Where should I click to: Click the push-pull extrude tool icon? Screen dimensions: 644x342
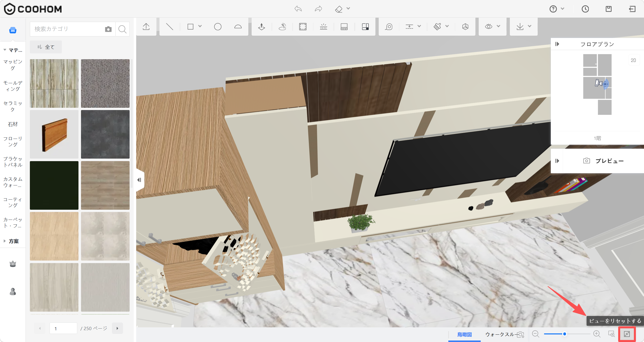click(x=261, y=27)
